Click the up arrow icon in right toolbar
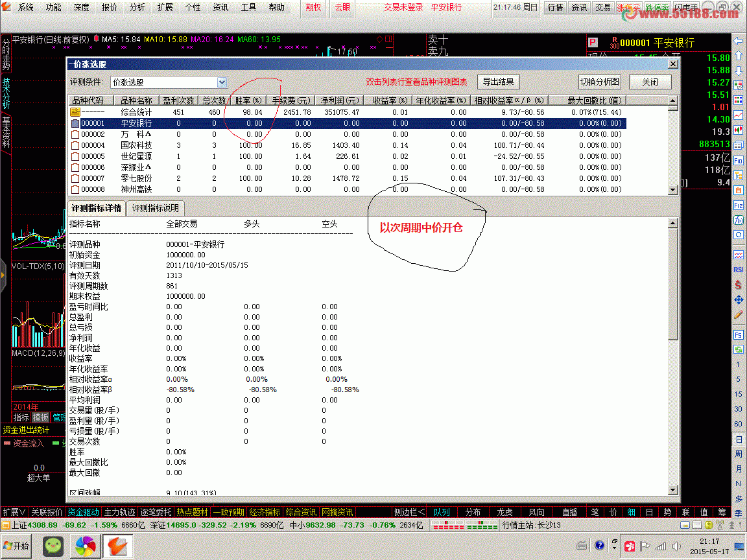 (739, 56)
